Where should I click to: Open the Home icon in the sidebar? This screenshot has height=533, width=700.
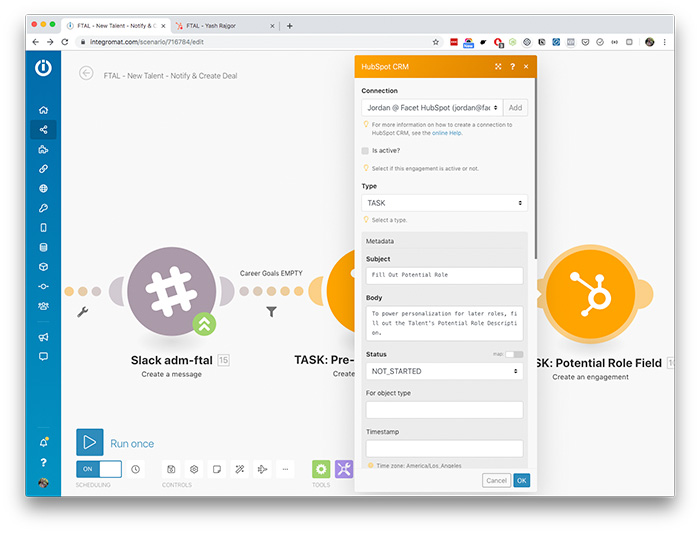pos(43,110)
